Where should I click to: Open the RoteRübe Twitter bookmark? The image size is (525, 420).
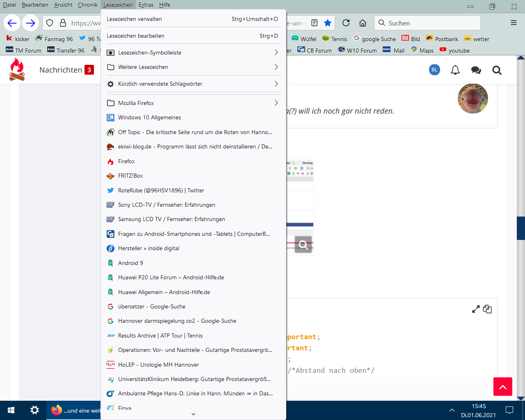coord(193,190)
